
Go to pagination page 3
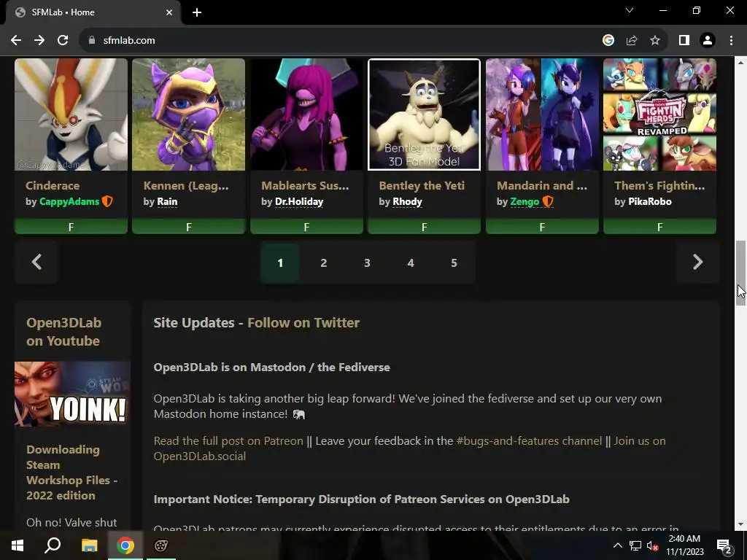[x=367, y=262]
